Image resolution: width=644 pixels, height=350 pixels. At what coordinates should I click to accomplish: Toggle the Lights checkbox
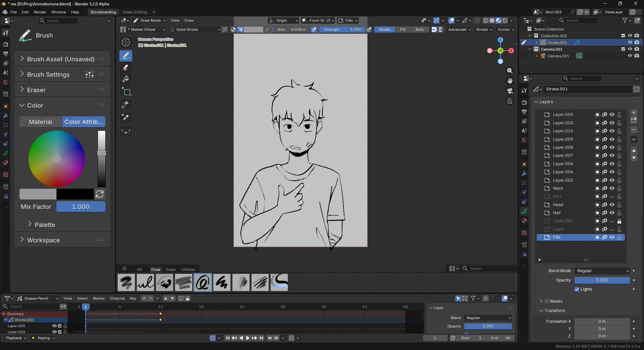click(577, 289)
